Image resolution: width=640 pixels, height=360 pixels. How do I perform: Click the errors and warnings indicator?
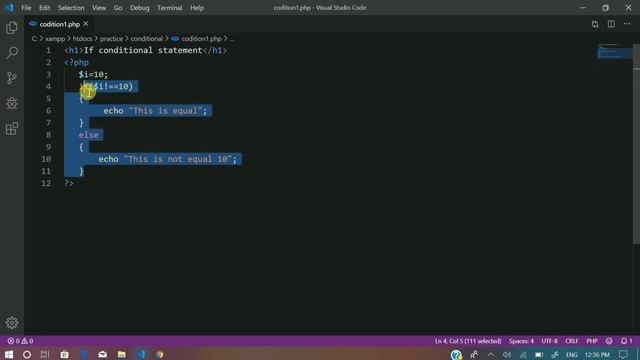tap(20, 341)
